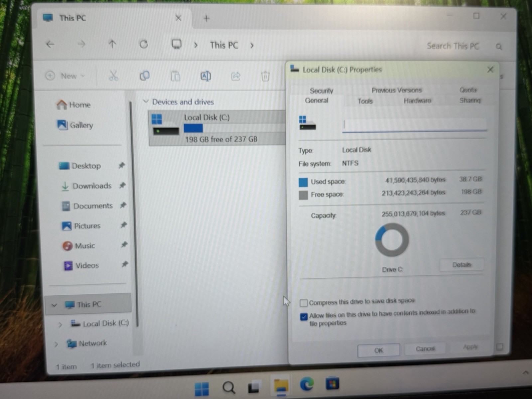Click the Details button

click(462, 265)
